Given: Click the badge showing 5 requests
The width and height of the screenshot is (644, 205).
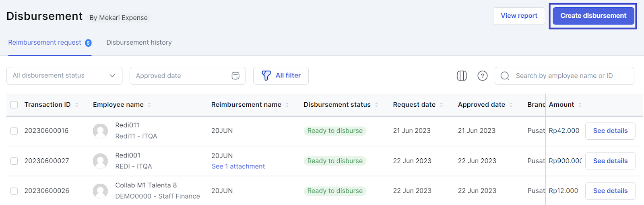Looking at the screenshot, I should tap(88, 43).
